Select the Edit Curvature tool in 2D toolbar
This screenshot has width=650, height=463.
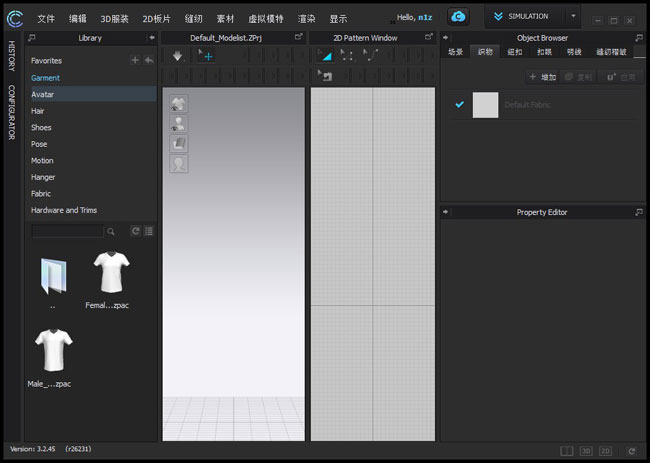[x=370, y=55]
